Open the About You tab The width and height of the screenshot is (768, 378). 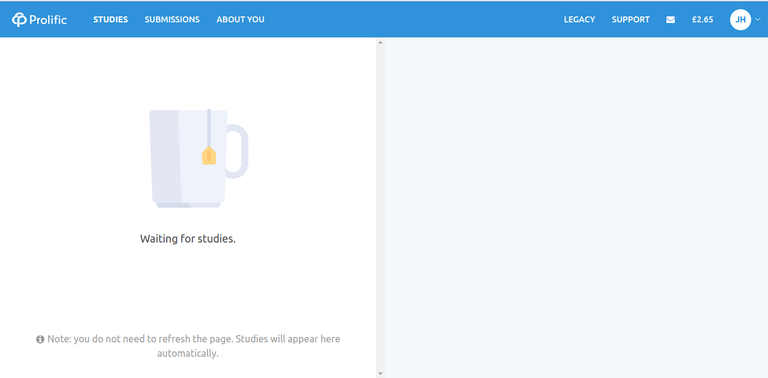pyautogui.click(x=240, y=20)
